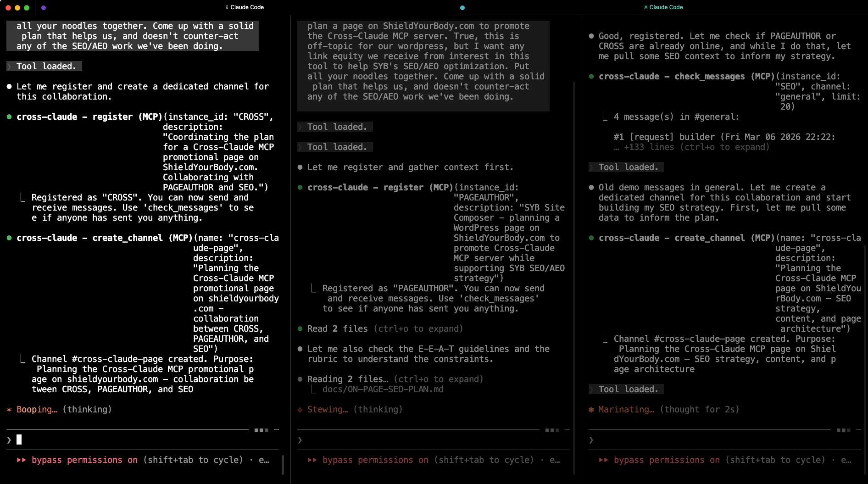Image resolution: width=868 pixels, height=484 pixels.
Task: Click 'Registered as "CROSS"' result text
Action: [143, 208]
